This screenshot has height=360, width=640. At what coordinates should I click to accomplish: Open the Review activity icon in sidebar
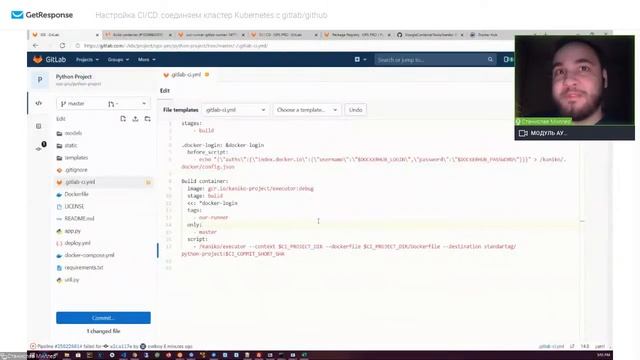[x=38, y=126]
